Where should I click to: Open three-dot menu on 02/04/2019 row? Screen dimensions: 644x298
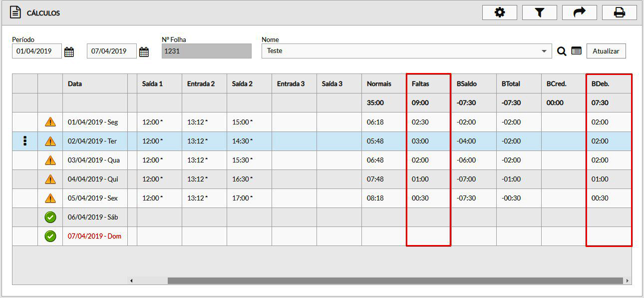pyautogui.click(x=24, y=141)
